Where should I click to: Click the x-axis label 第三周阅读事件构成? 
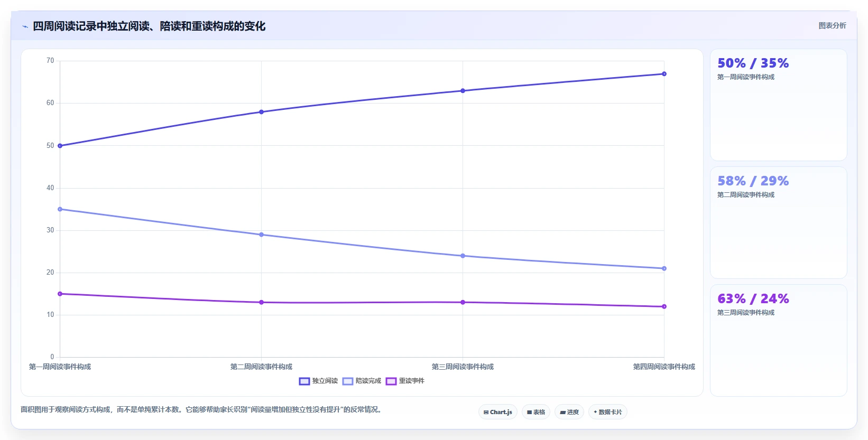point(463,367)
